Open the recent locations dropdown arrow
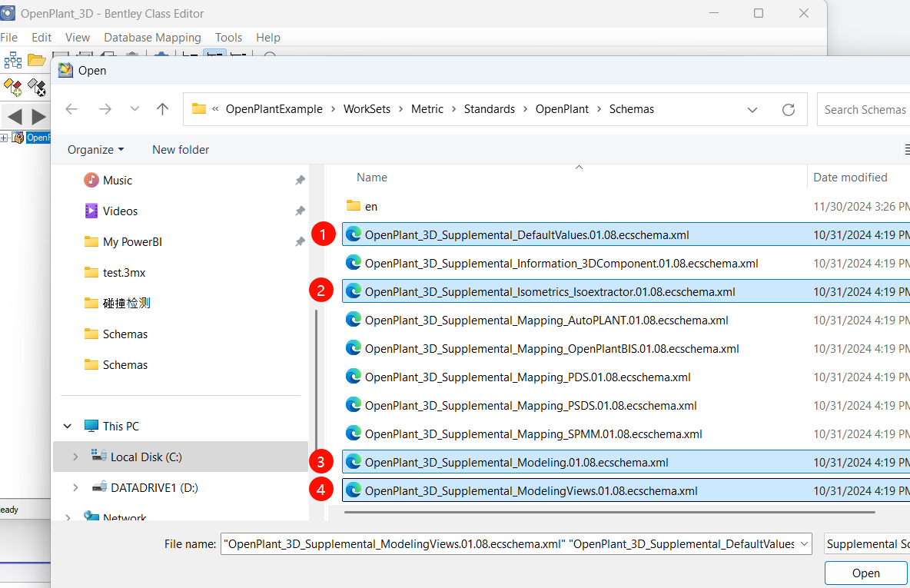Image resolution: width=910 pixels, height=588 pixels. (x=135, y=109)
